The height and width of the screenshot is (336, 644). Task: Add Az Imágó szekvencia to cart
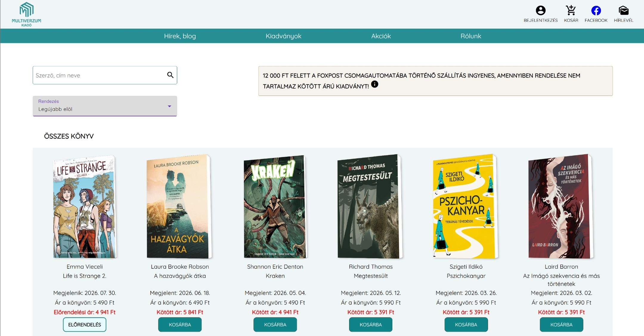(561, 324)
